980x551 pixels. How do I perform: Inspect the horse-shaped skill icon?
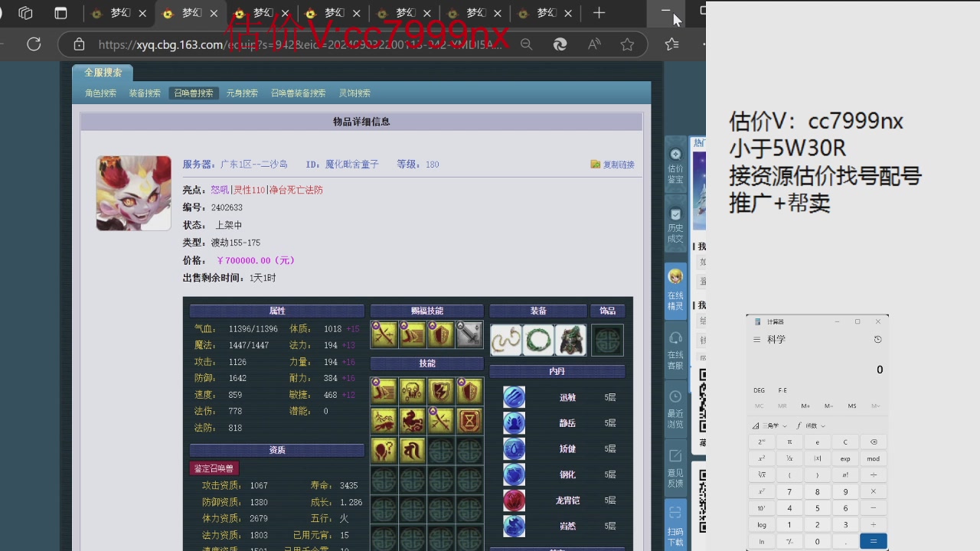pyautogui.click(x=412, y=420)
